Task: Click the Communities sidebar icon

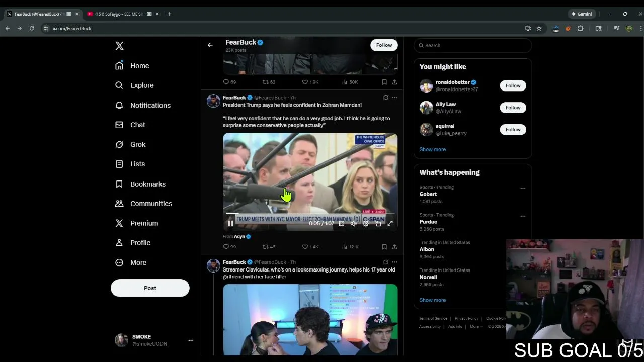Action: click(119, 204)
